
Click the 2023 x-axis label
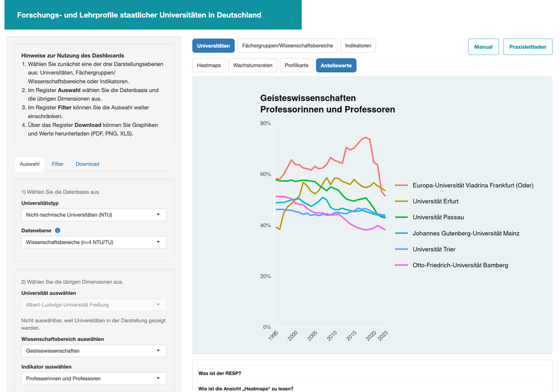click(383, 336)
